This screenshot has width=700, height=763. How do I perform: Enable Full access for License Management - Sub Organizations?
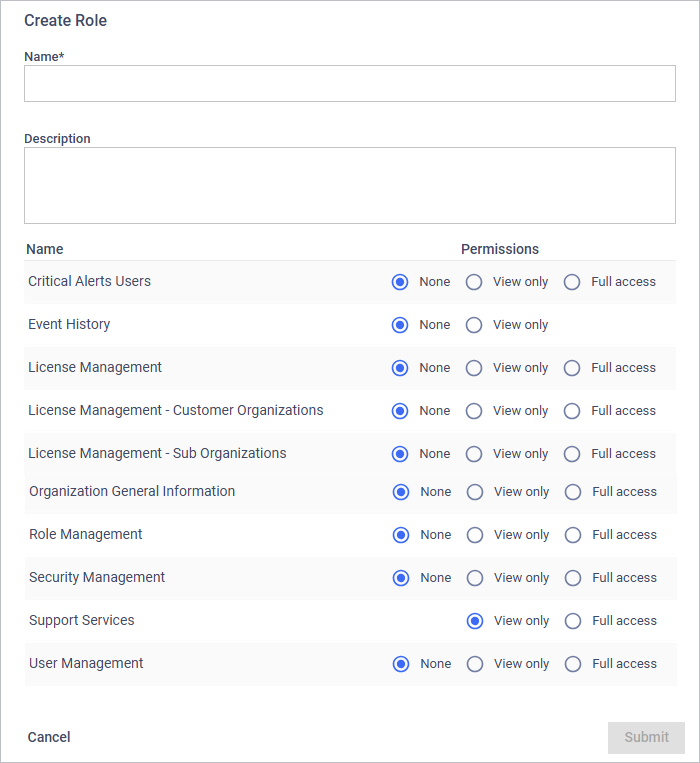(572, 454)
